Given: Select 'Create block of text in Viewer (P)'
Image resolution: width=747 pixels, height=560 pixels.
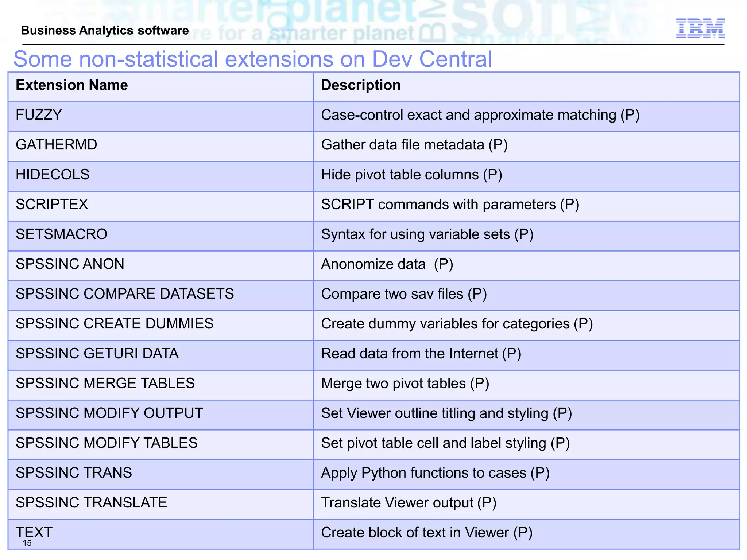Looking at the screenshot, I should (427, 533).
